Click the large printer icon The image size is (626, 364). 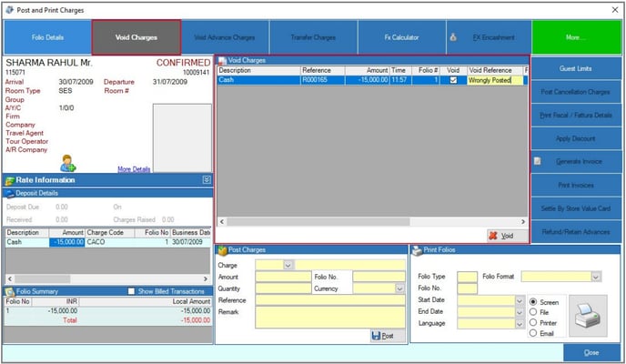(x=583, y=315)
